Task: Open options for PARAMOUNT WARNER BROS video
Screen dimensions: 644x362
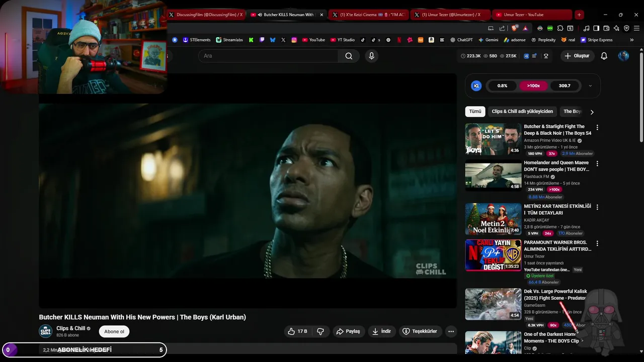Action: [x=597, y=243]
